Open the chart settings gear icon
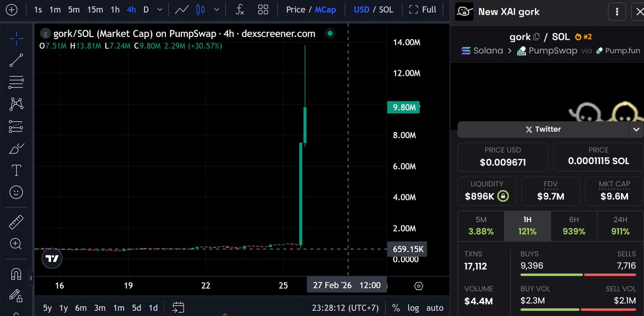Screen dimensions: 644x316 click(x=419, y=285)
